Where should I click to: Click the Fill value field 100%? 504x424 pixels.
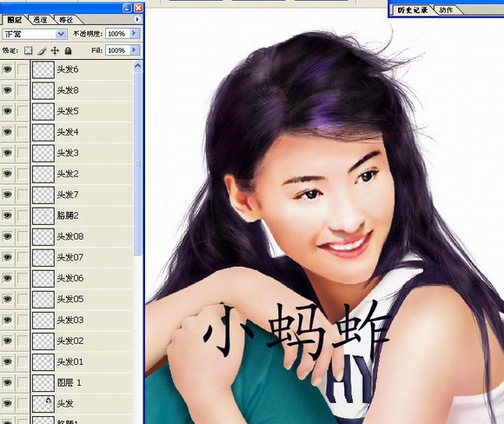[117, 50]
